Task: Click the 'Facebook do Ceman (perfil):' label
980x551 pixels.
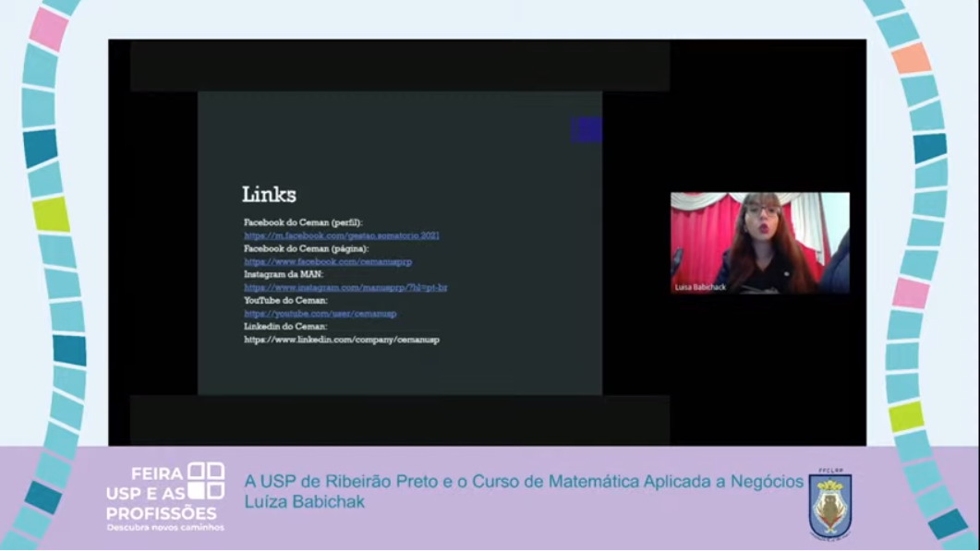Action: tap(303, 222)
